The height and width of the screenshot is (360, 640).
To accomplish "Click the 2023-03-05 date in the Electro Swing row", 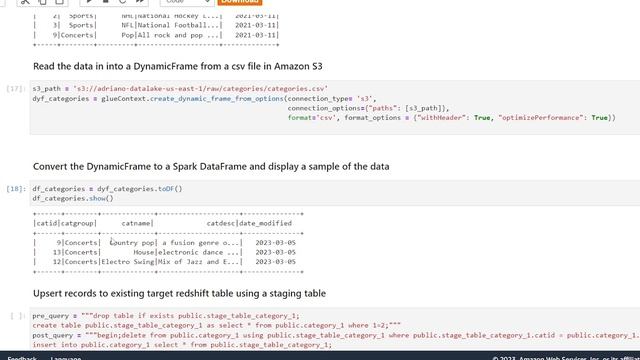I will click(x=276, y=262).
